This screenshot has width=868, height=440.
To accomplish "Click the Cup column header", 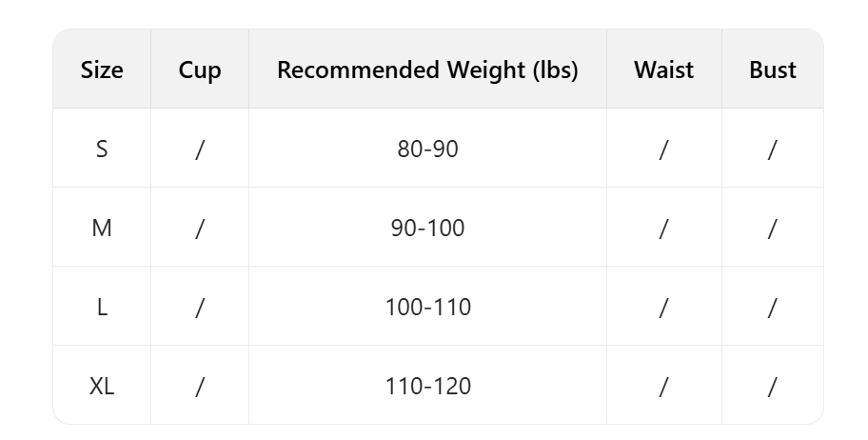I will (200, 70).
